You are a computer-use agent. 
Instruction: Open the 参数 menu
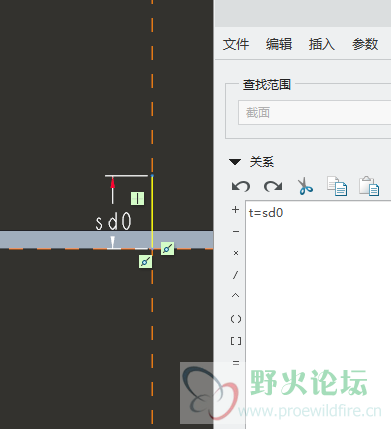point(365,44)
